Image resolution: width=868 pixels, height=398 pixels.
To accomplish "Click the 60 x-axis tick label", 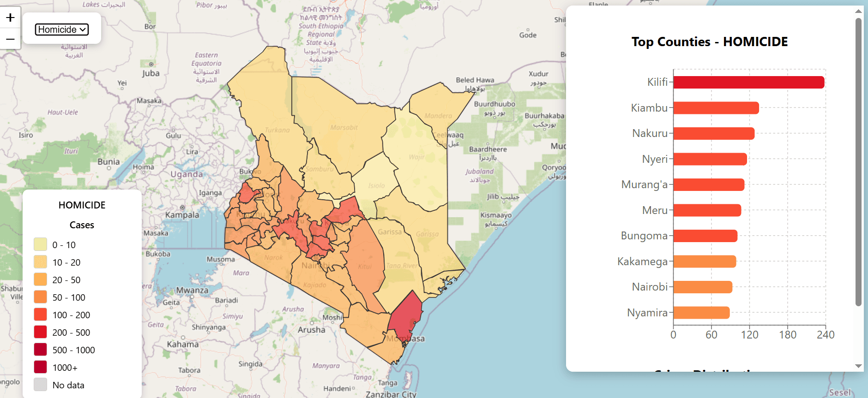I will 711,335.
